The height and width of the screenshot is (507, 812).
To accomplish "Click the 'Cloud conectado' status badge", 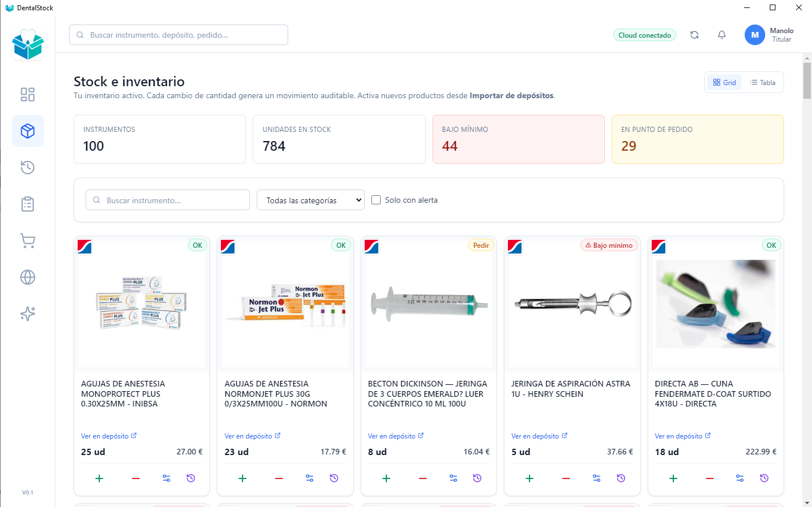I will point(645,35).
